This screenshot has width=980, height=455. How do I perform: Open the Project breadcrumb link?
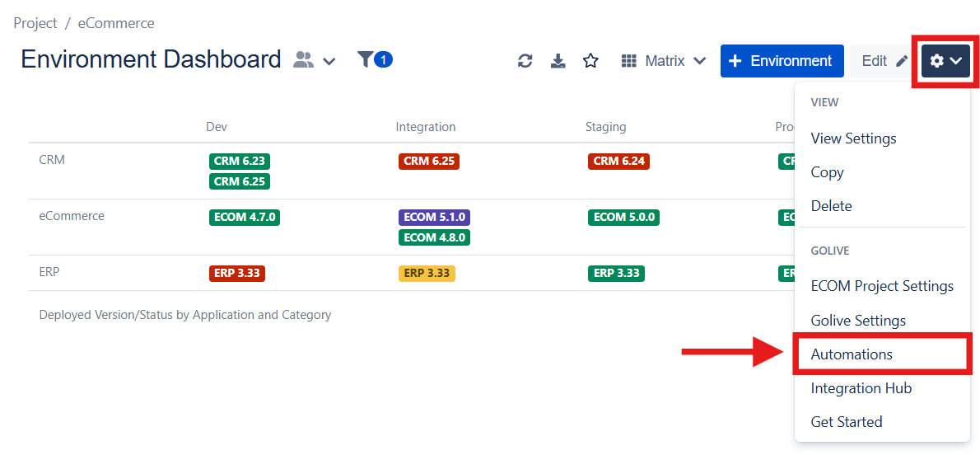35,23
